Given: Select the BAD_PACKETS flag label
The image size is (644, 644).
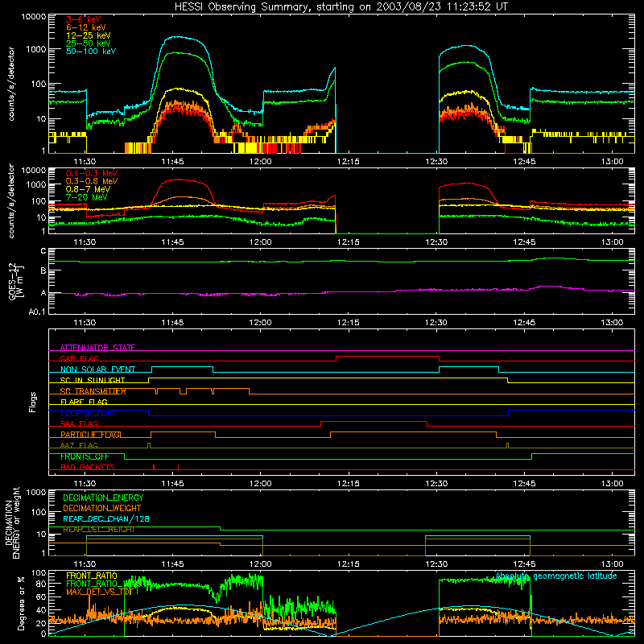Looking at the screenshot, I should (x=88, y=467).
